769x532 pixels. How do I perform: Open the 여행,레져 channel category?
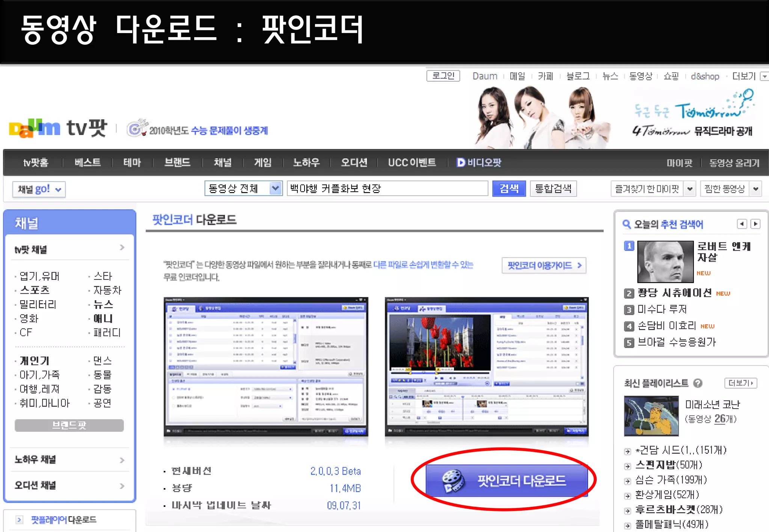tap(39, 389)
